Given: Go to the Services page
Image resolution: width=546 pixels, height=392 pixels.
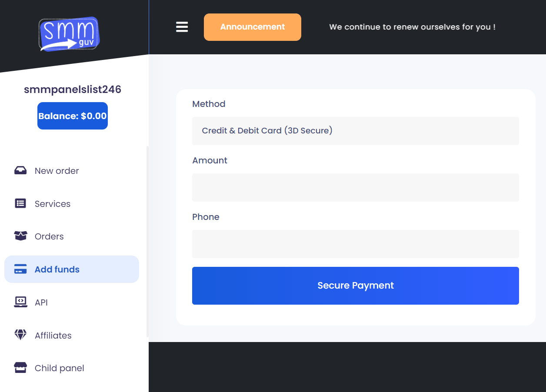Looking at the screenshot, I should pos(52,204).
